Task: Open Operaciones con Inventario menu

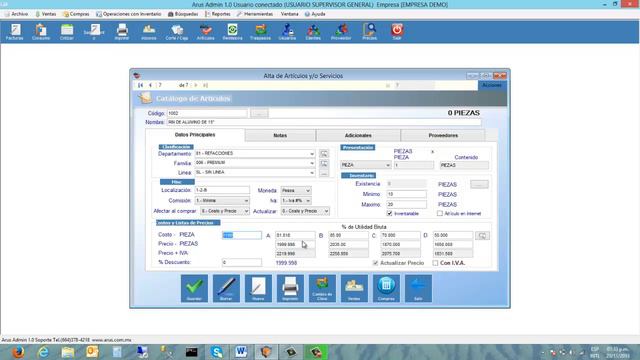Action: pos(129,14)
